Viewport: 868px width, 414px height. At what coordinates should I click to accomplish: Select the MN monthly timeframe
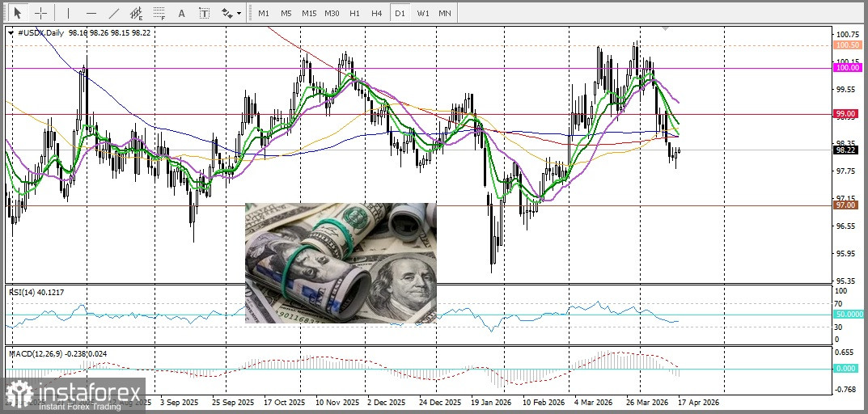[445, 13]
